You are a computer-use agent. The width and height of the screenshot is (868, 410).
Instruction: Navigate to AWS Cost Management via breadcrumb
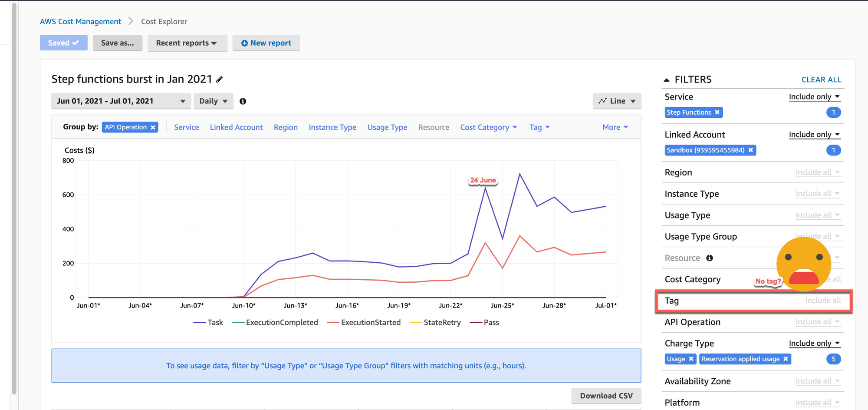80,21
